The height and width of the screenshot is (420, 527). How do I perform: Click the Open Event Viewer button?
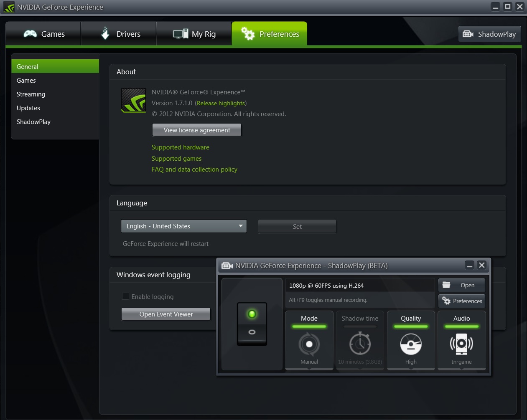166,314
